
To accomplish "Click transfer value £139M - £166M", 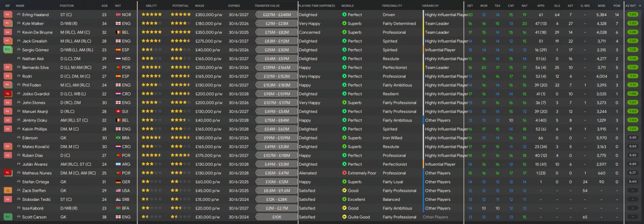I will click(x=277, y=67).
